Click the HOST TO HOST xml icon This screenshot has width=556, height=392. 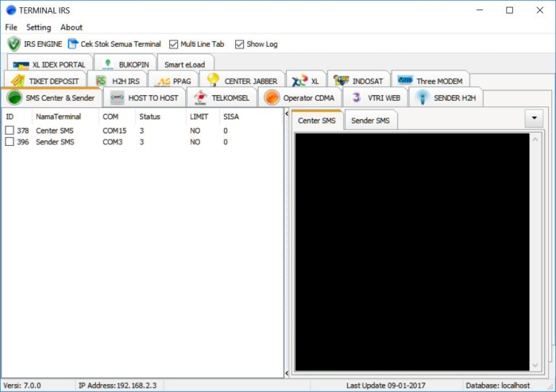117,98
